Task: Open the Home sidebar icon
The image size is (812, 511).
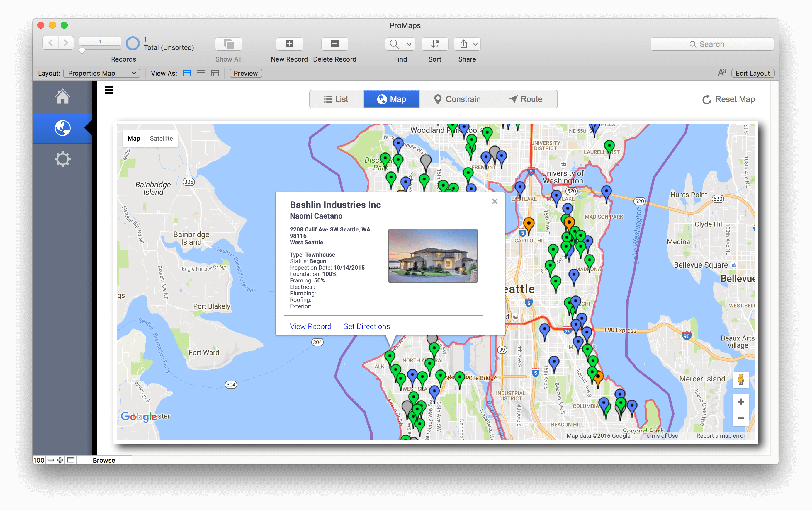Action: pyautogui.click(x=63, y=96)
